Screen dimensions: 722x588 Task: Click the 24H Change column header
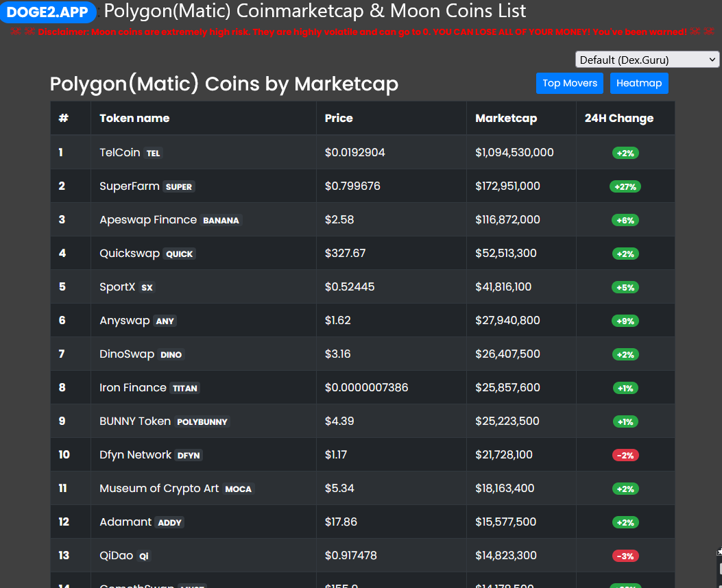[x=619, y=118]
